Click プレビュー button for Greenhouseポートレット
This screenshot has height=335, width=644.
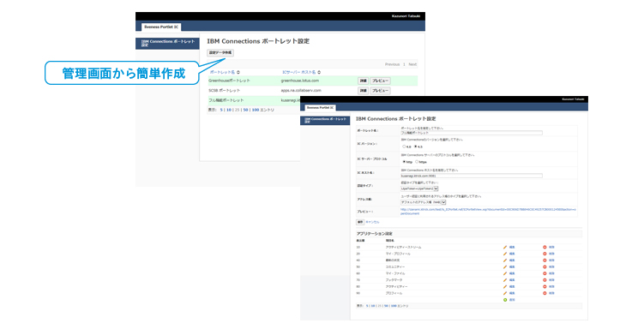point(380,81)
